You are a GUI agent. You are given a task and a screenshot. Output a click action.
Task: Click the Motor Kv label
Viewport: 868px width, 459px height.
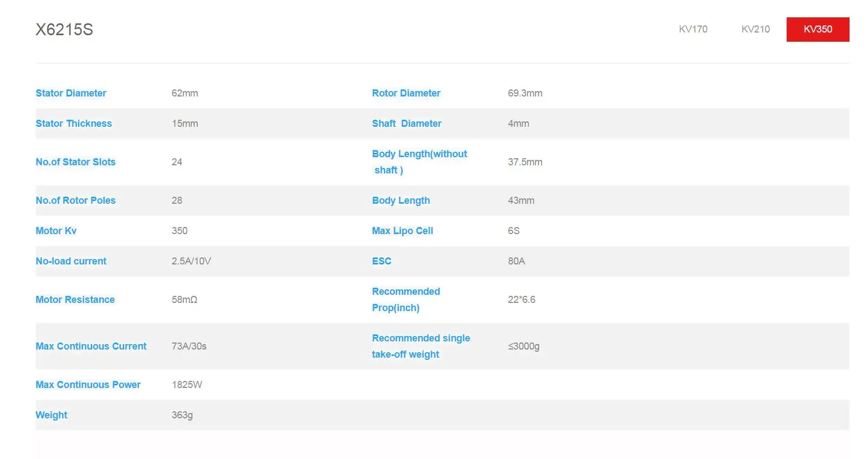pyautogui.click(x=56, y=231)
